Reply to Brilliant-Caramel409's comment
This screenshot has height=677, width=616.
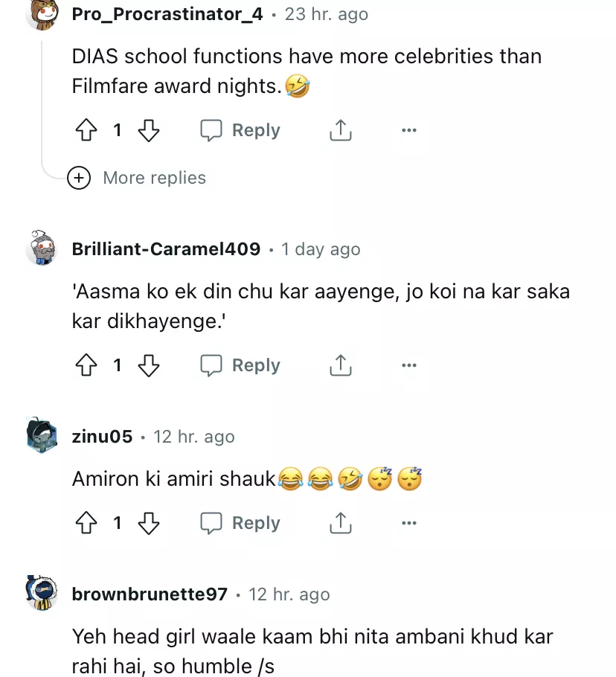[x=240, y=365]
